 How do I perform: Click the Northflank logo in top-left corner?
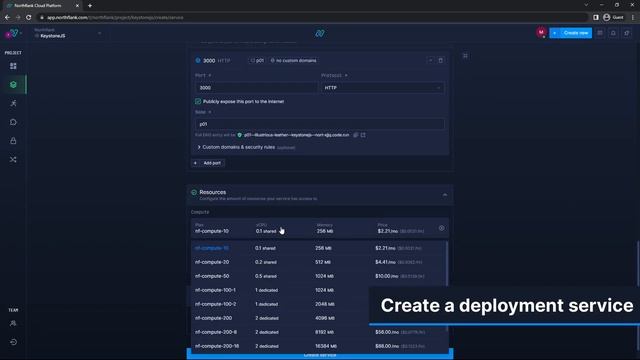12,33
